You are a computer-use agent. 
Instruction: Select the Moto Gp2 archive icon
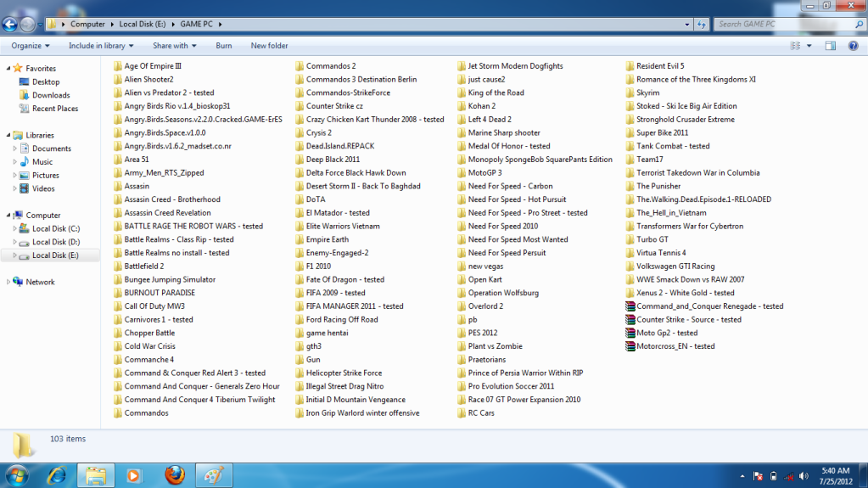[630, 333]
